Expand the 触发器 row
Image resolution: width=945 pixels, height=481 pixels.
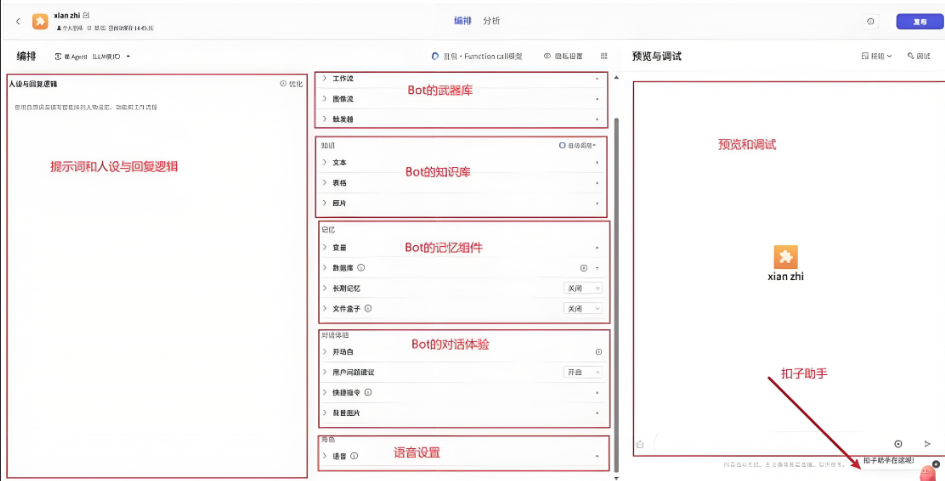324,119
